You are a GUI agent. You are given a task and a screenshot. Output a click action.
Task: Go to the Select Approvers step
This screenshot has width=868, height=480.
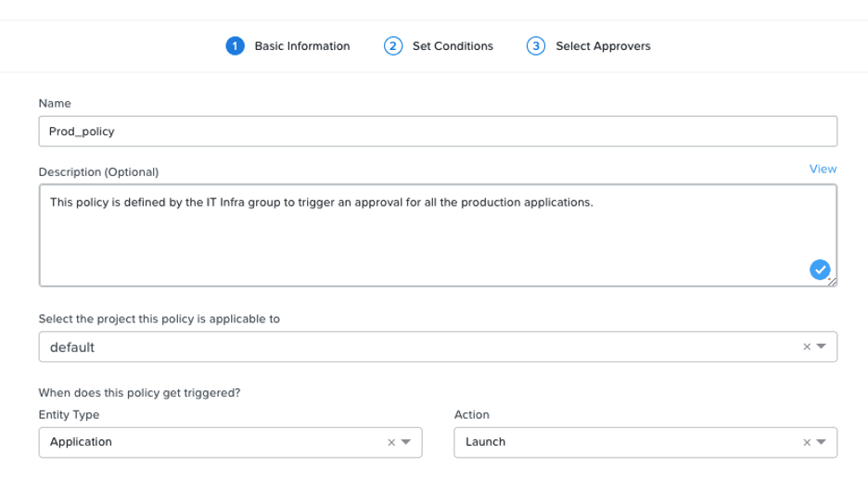coord(603,46)
